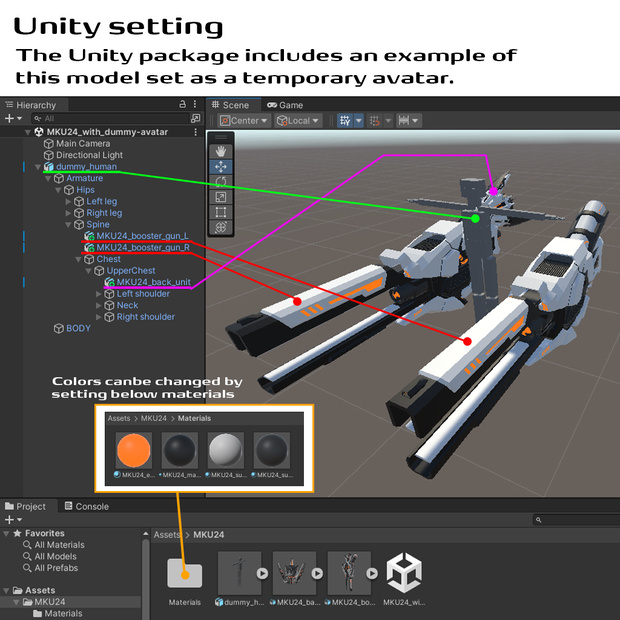Toggle the grid visibility button
Screen dimensions: 620x620
[345, 121]
